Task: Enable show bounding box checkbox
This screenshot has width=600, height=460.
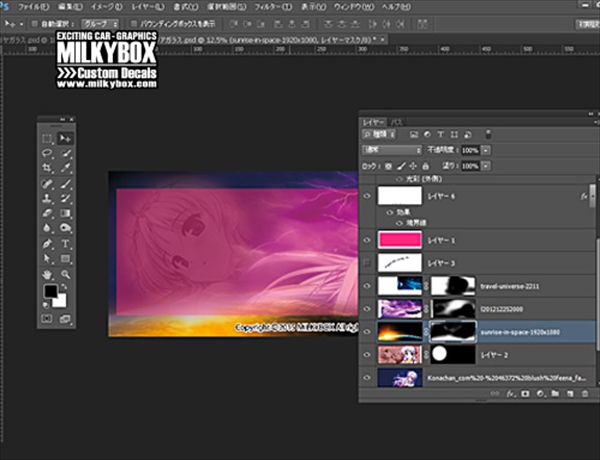Action: pyautogui.click(x=134, y=24)
